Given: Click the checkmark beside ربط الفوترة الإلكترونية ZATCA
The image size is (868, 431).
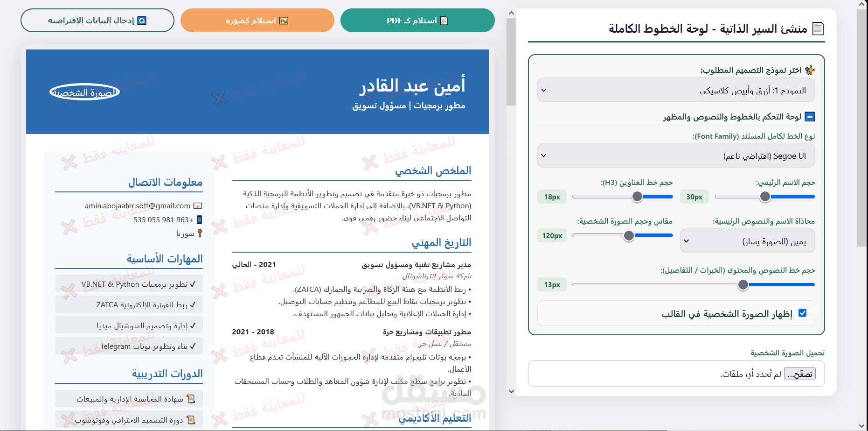Looking at the screenshot, I should coord(193,304).
